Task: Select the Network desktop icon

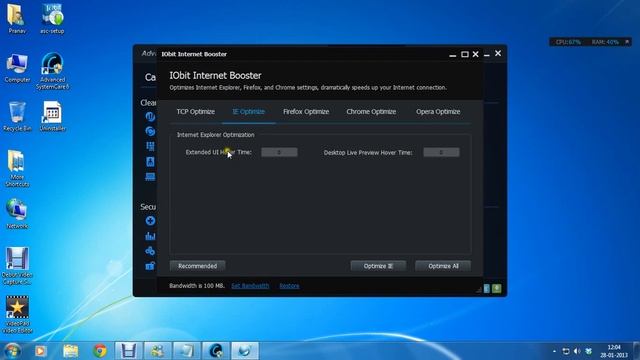Action: tap(17, 214)
